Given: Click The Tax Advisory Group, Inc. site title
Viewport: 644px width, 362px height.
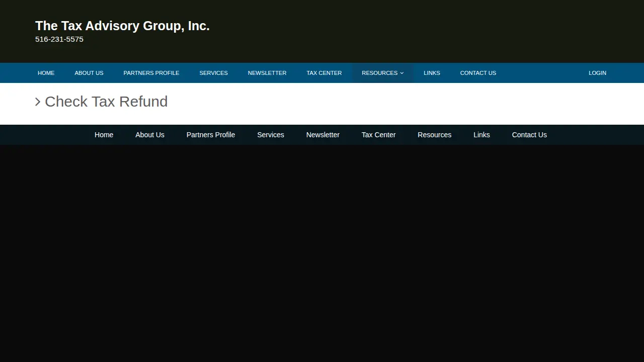Looking at the screenshot, I should [x=122, y=26].
